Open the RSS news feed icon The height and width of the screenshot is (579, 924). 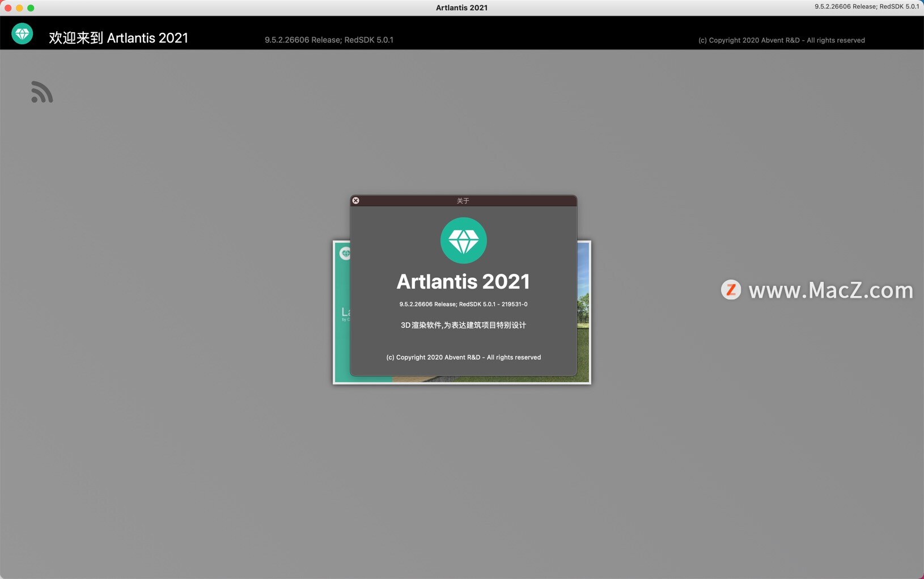click(42, 92)
